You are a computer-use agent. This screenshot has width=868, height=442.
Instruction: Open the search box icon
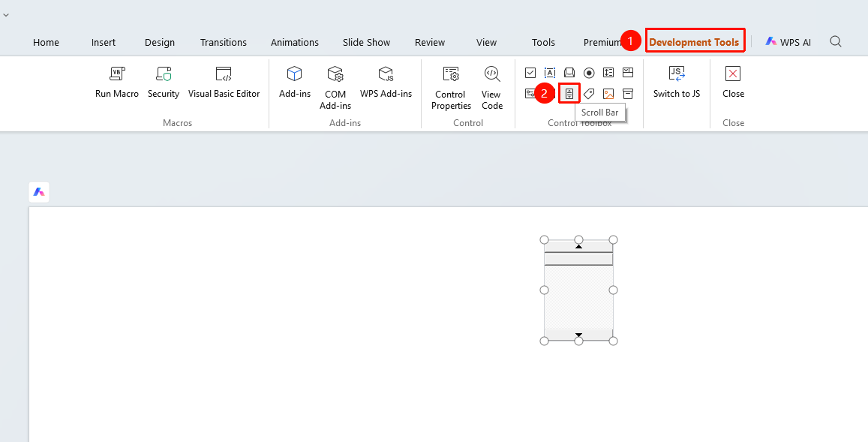[836, 41]
